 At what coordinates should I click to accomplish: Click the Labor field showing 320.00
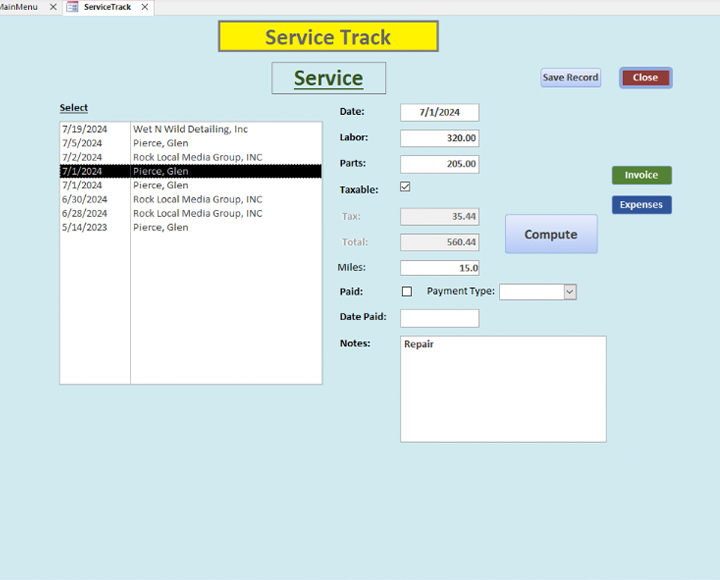click(x=439, y=138)
